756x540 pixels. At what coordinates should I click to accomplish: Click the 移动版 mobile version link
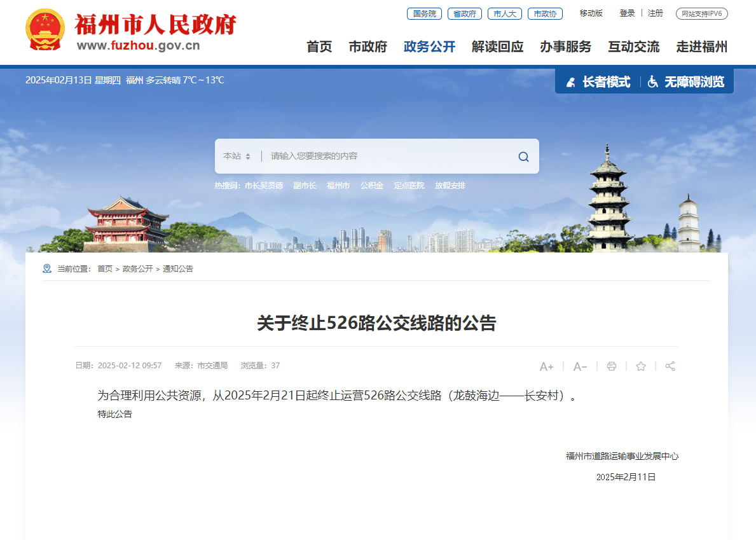click(x=591, y=13)
